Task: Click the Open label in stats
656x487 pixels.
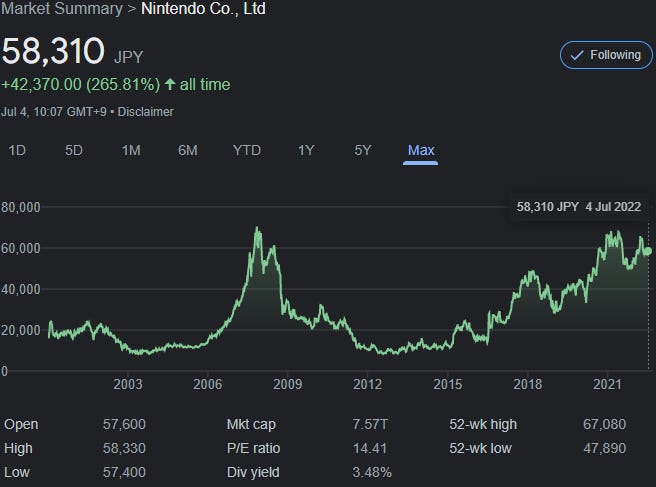Action: pyautogui.click(x=21, y=424)
